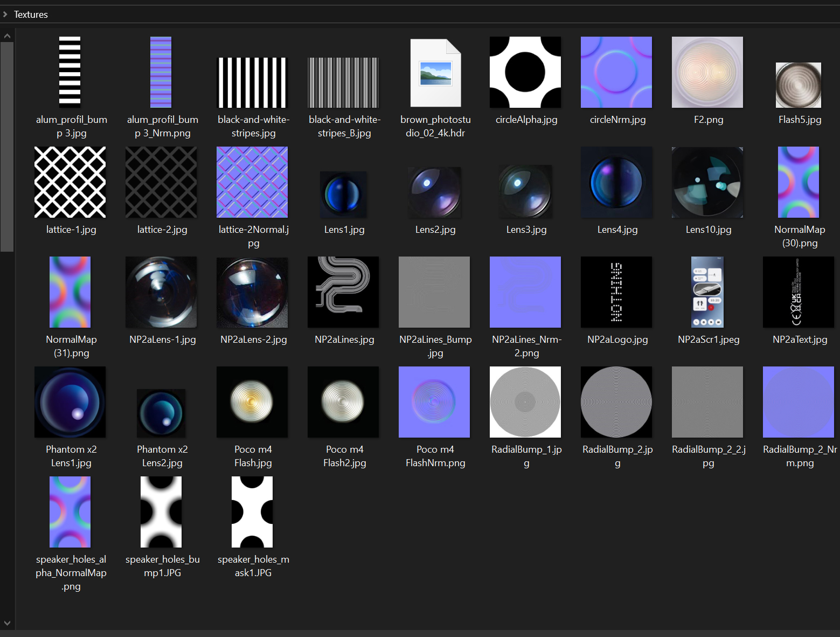Click the "NP2aLines.jpg" file name

(344, 340)
